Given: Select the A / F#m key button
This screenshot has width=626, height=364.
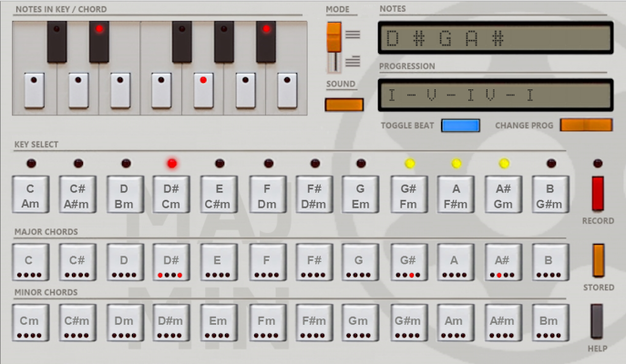Looking at the screenshot, I should coord(456,195).
